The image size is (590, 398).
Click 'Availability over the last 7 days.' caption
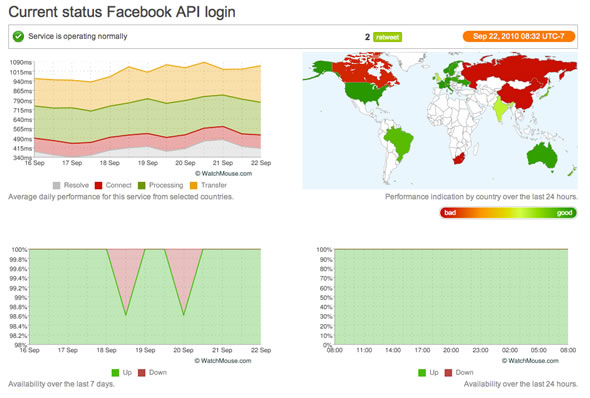pos(61,384)
